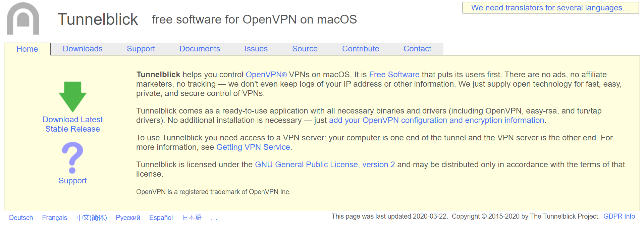
Task: Select the Source tab
Action: click(x=305, y=49)
